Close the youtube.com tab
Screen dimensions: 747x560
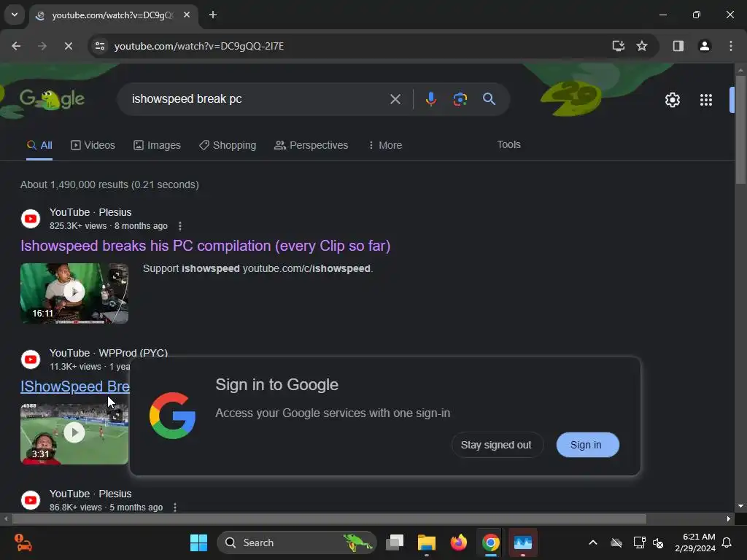coord(187,15)
